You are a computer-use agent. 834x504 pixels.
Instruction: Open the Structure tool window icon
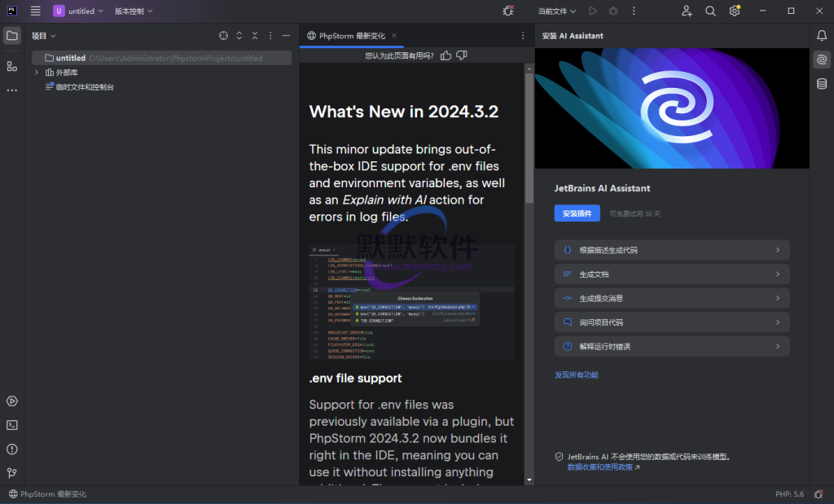coord(11,66)
